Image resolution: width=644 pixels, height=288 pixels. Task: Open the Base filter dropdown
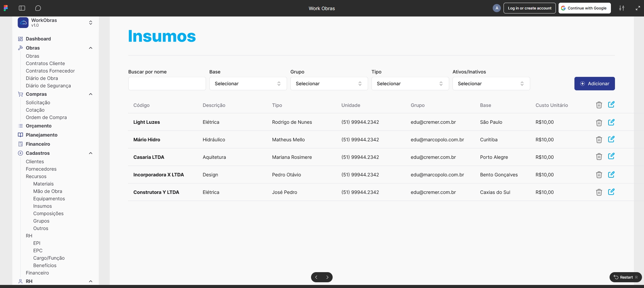(x=248, y=84)
